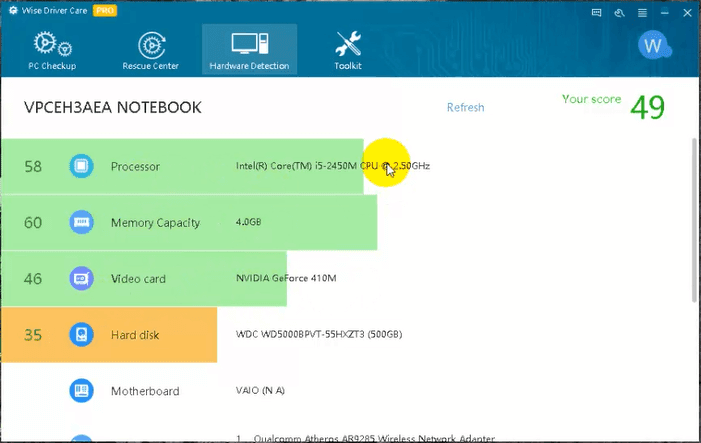Click WDC WD5000BPVT hard disk model text
Screen dimensions: 701x443
coord(319,334)
